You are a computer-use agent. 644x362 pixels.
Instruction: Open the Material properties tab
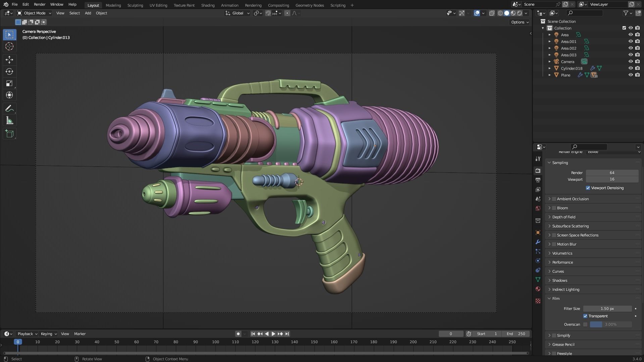click(538, 289)
